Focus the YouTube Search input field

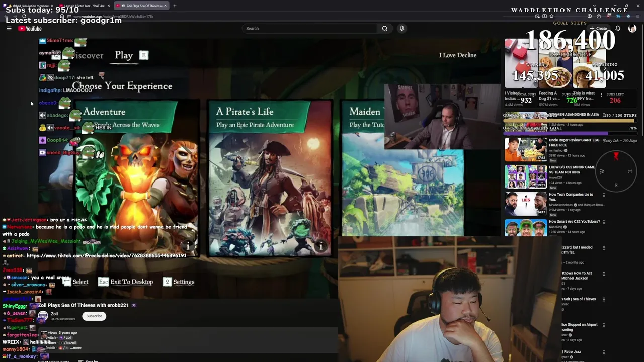point(309,29)
